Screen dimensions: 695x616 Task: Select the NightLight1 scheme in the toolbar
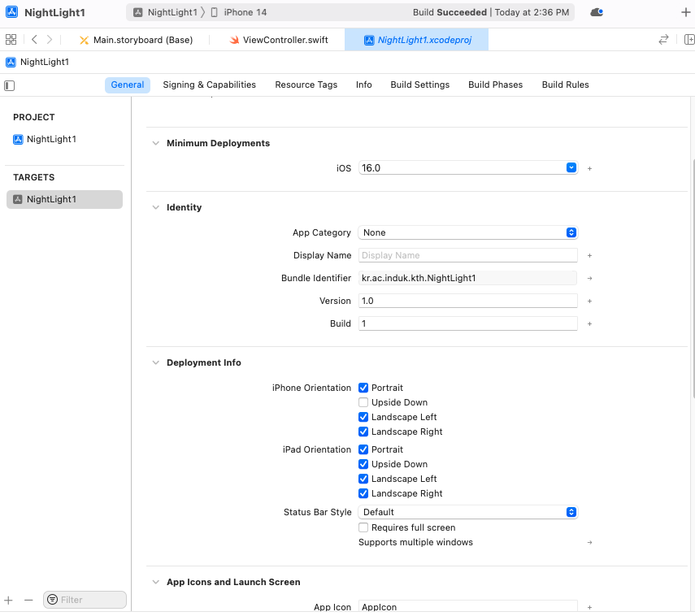click(166, 12)
